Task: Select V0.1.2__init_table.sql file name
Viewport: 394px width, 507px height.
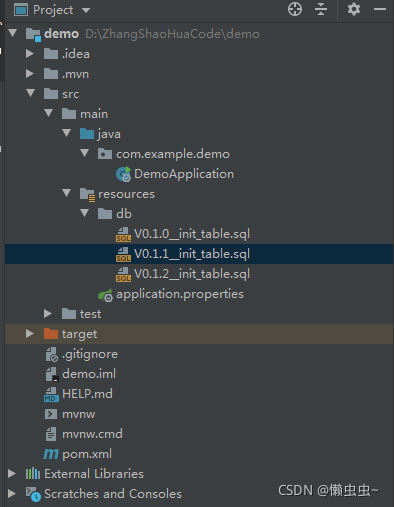Action: point(192,274)
